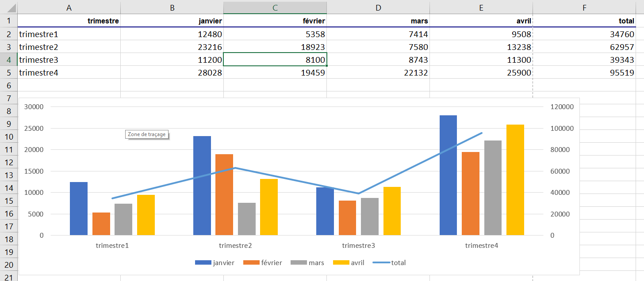Click the select-all corner of the sheet
644x281 pixels.
[x=8, y=8]
